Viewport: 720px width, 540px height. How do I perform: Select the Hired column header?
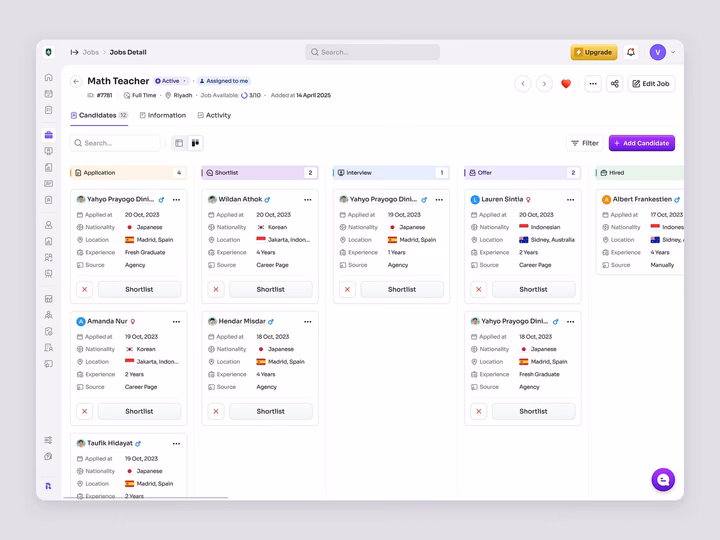coord(639,173)
